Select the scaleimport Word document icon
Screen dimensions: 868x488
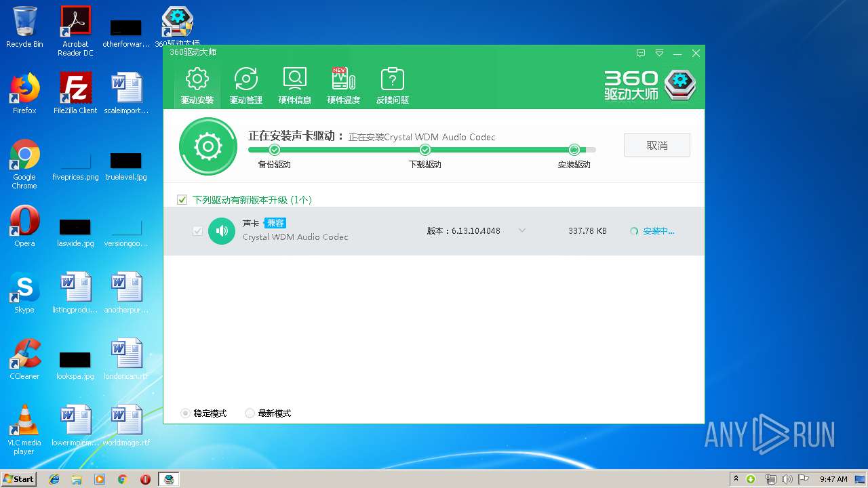[126, 94]
